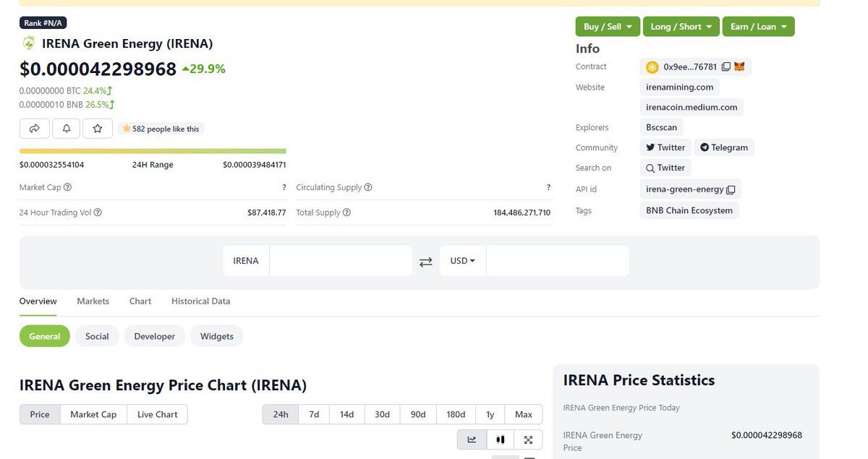
Task: Select the Social pill tab
Action: click(97, 336)
